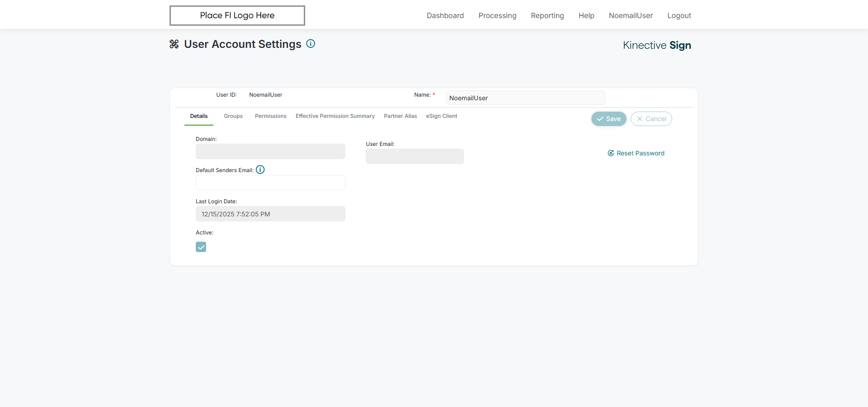This screenshot has height=407, width=868.
Task: Click the Save button
Action: 609,119
